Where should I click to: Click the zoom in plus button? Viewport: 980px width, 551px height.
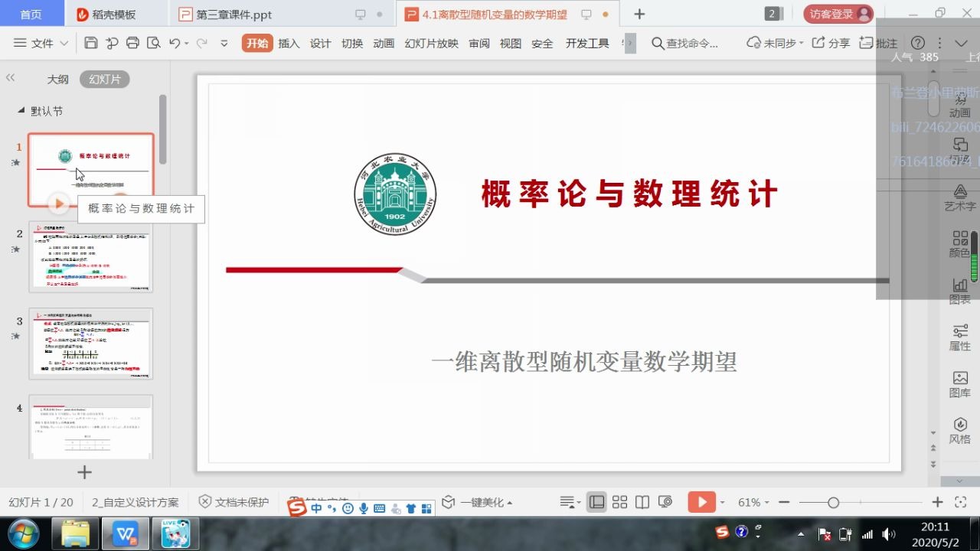[x=937, y=502]
